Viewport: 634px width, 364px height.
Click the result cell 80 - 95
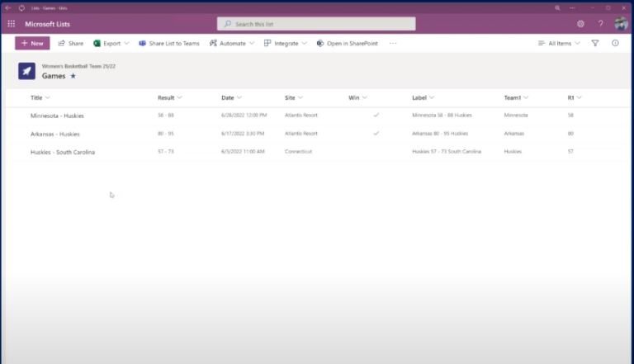(x=166, y=133)
